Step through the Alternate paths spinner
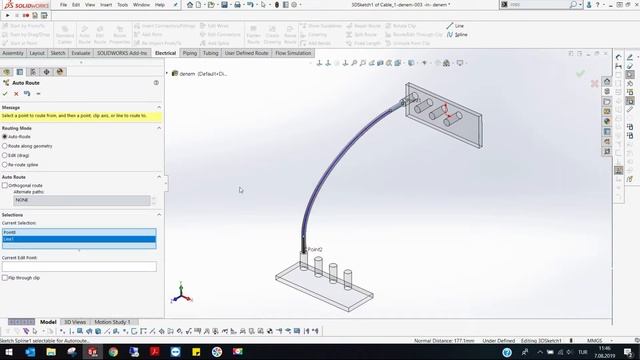Image resolution: width=640 pixels, height=360 pixels. [x=154, y=200]
